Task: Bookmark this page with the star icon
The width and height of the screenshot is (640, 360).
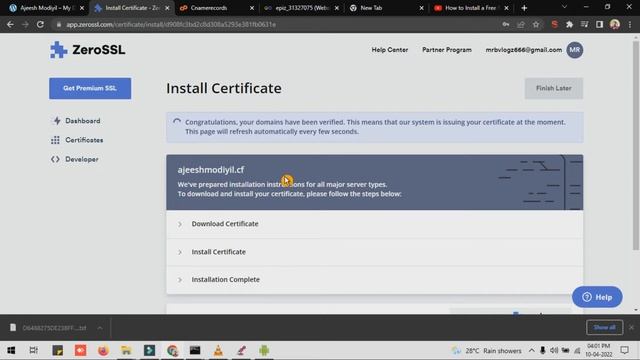Action: click(x=536, y=24)
